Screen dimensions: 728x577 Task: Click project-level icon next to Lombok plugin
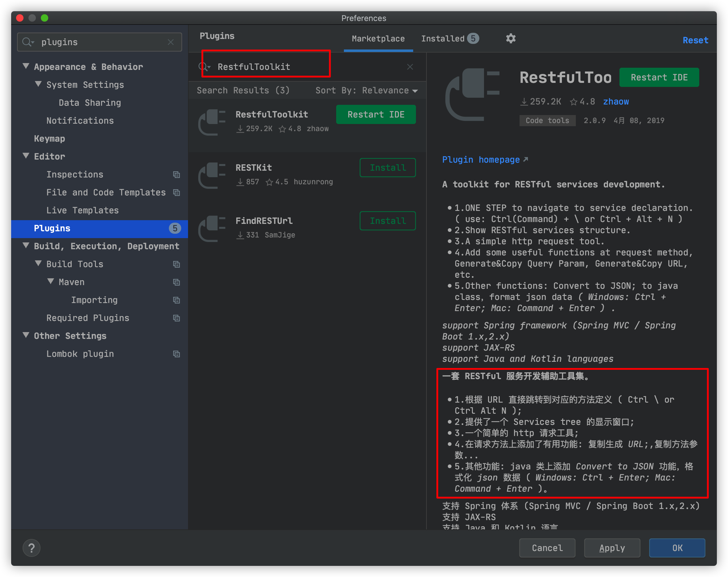click(x=176, y=354)
